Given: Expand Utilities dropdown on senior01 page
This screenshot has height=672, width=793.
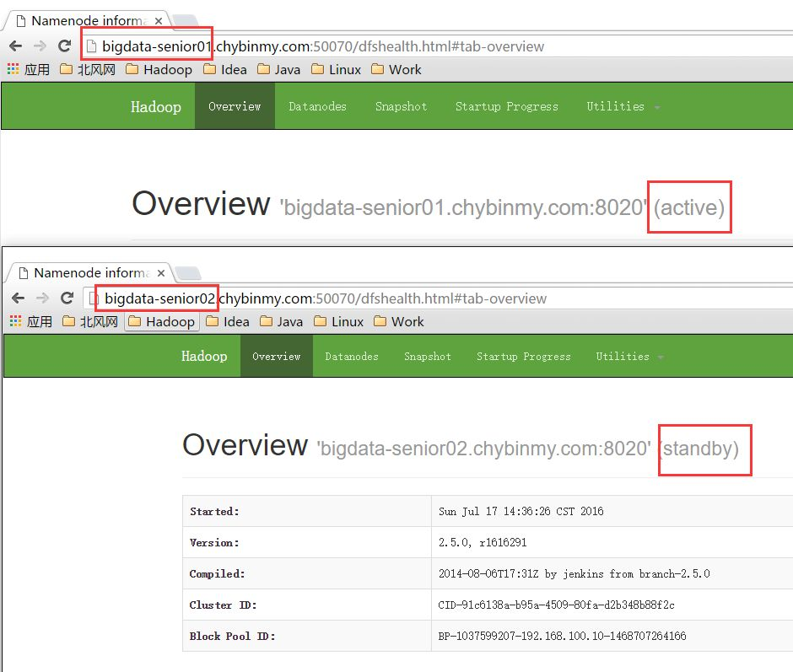Looking at the screenshot, I should [x=623, y=106].
